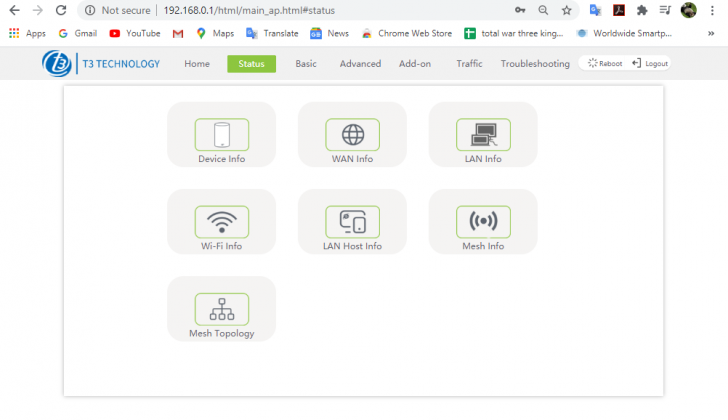Screen dimensions: 728x420
Task: Open the Chrome profile avatar
Action: (689, 10)
